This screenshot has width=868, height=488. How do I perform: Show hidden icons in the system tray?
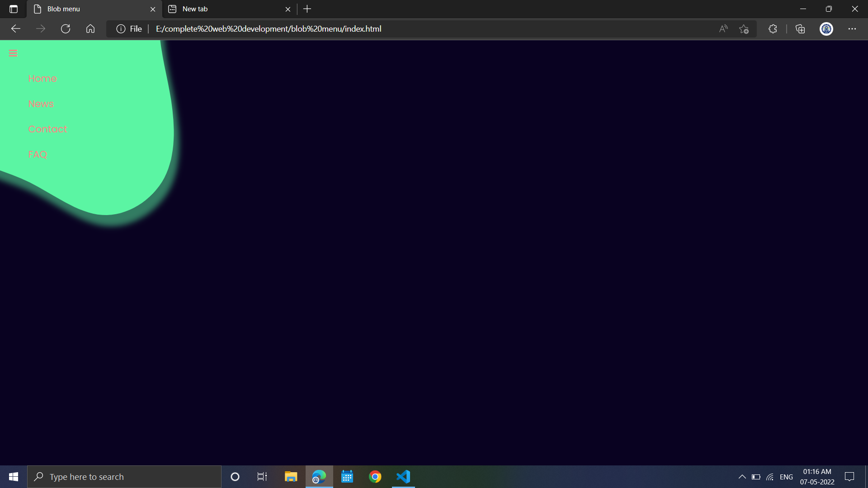(741, 477)
